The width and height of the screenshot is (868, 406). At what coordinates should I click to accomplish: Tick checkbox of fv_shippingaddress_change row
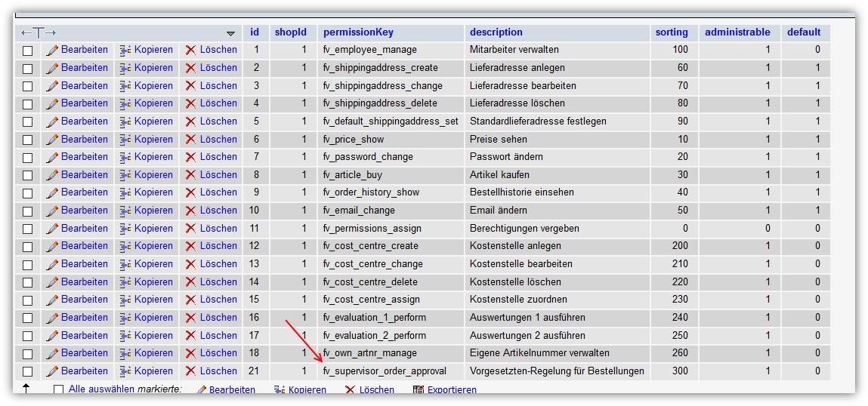coord(28,86)
